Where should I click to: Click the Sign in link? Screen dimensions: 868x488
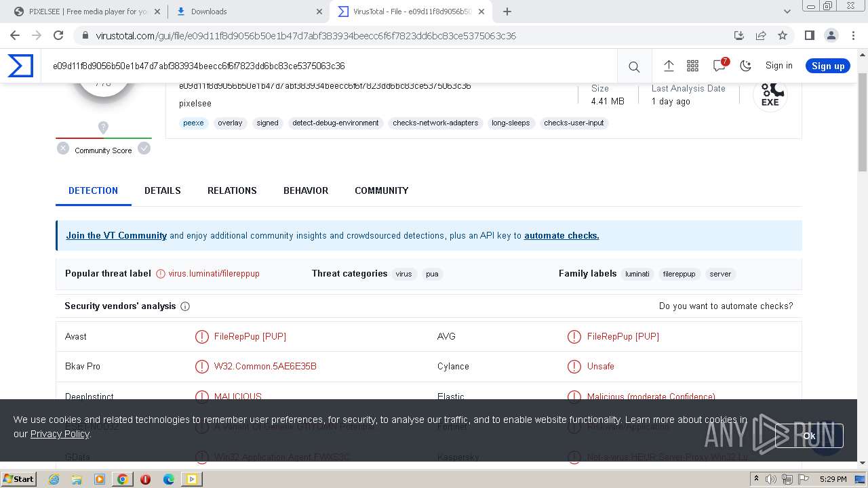pos(778,66)
